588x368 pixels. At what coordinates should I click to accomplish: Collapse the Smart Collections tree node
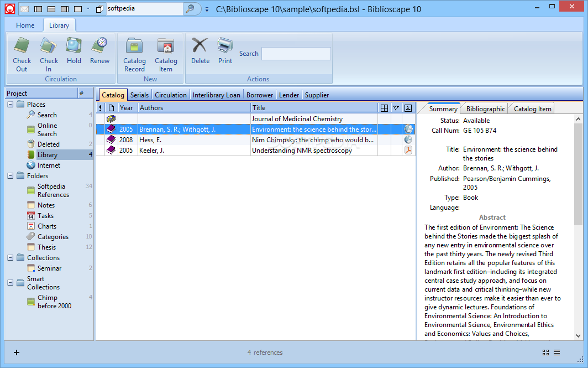11,282
